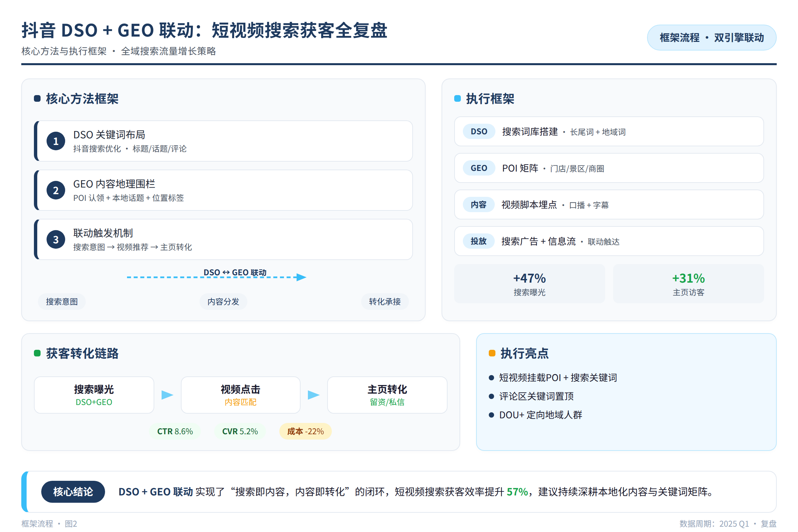Click the 转化承接 chip
This screenshot has height=532, width=798.
click(385, 302)
